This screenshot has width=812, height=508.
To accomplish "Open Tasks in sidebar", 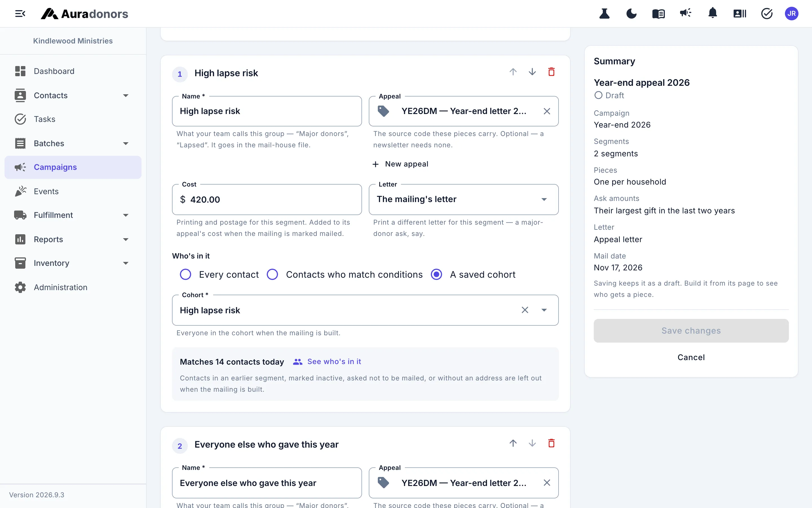I will coord(73,119).
